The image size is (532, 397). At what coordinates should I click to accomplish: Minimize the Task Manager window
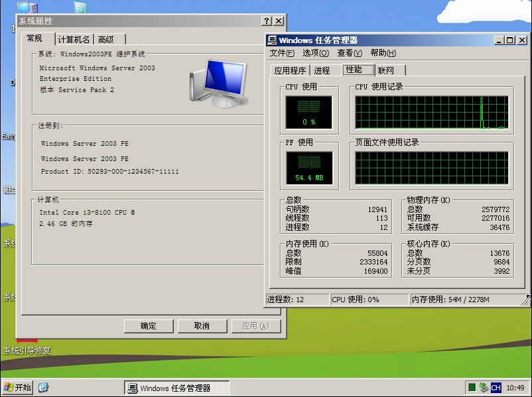click(498, 40)
